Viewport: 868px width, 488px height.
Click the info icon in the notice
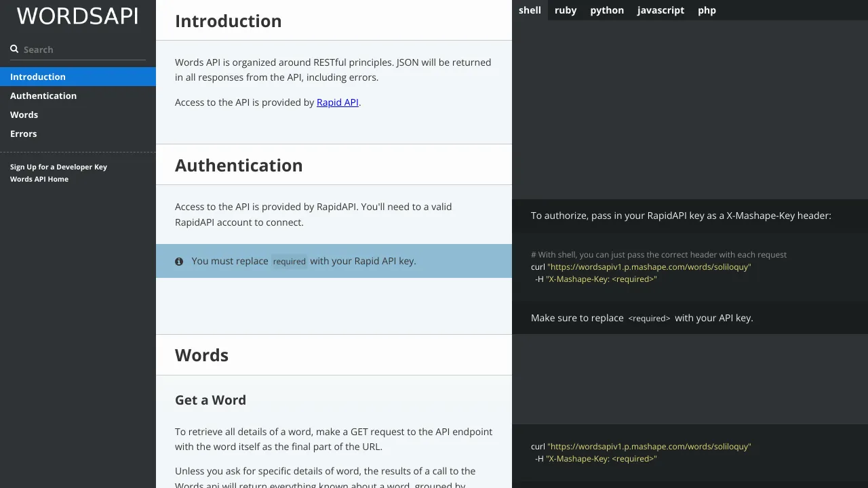179,261
